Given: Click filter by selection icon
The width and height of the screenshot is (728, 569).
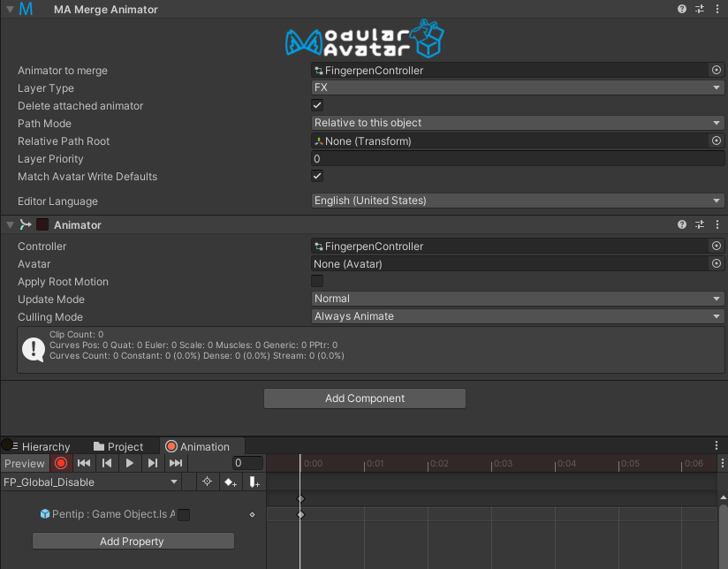Looking at the screenshot, I should click(x=207, y=482).
